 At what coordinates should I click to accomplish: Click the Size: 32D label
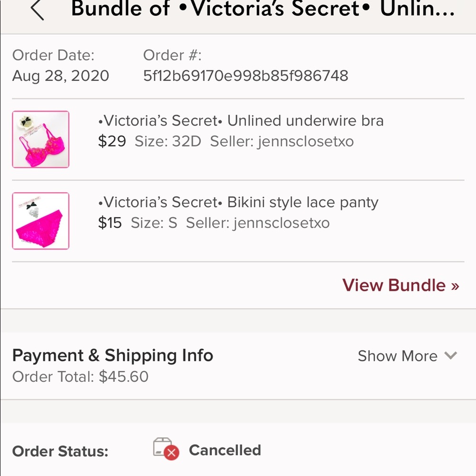click(168, 141)
